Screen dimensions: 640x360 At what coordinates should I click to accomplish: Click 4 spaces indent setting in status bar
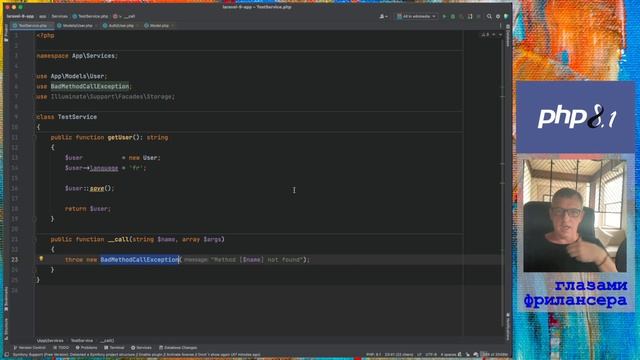point(448,355)
